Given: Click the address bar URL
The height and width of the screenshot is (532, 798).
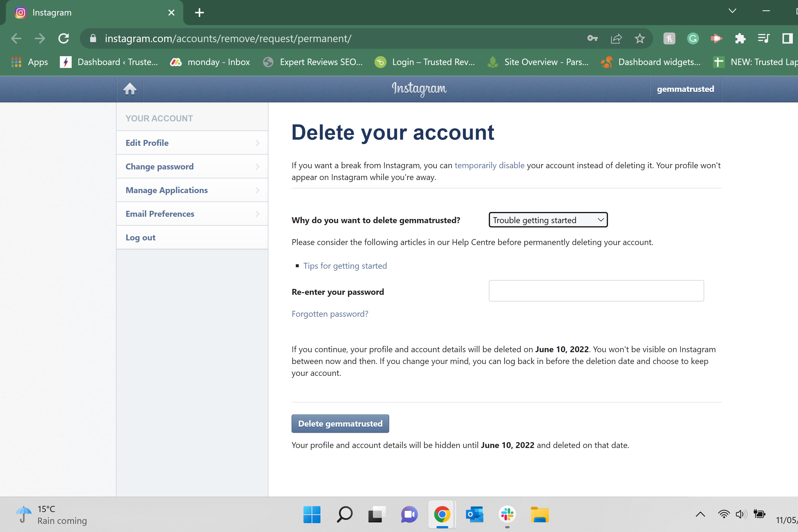Looking at the screenshot, I should pos(228,38).
